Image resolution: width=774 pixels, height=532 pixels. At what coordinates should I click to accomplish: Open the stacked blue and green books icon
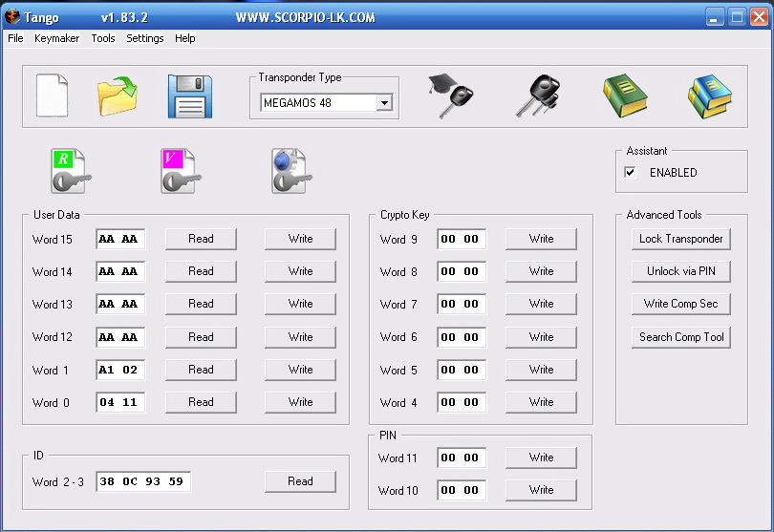(x=709, y=96)
